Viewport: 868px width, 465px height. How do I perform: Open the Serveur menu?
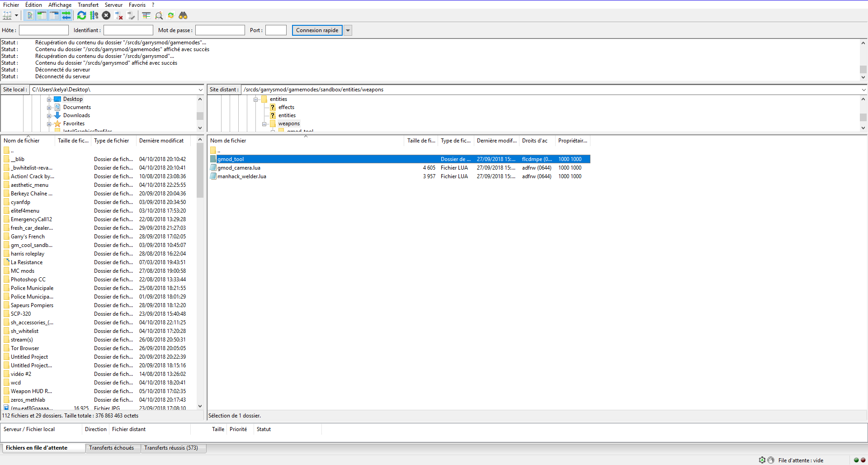tap(113, 5)
